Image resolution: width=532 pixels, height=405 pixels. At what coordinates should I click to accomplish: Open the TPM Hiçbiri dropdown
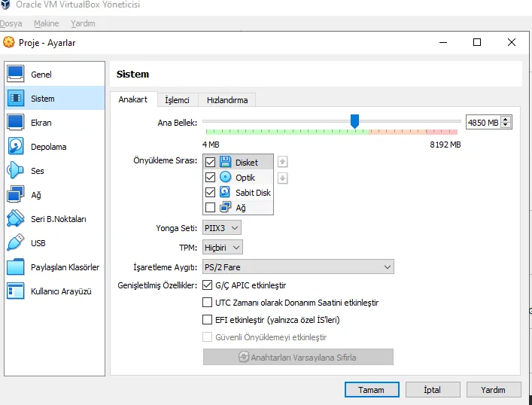223,248
